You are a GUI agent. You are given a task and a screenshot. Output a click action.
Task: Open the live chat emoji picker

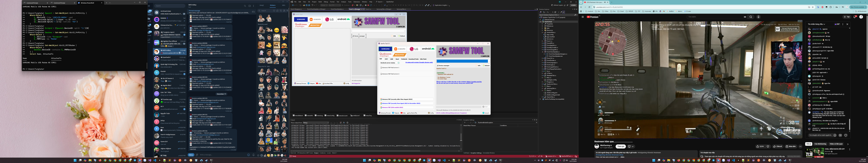[x=835, y=135]
